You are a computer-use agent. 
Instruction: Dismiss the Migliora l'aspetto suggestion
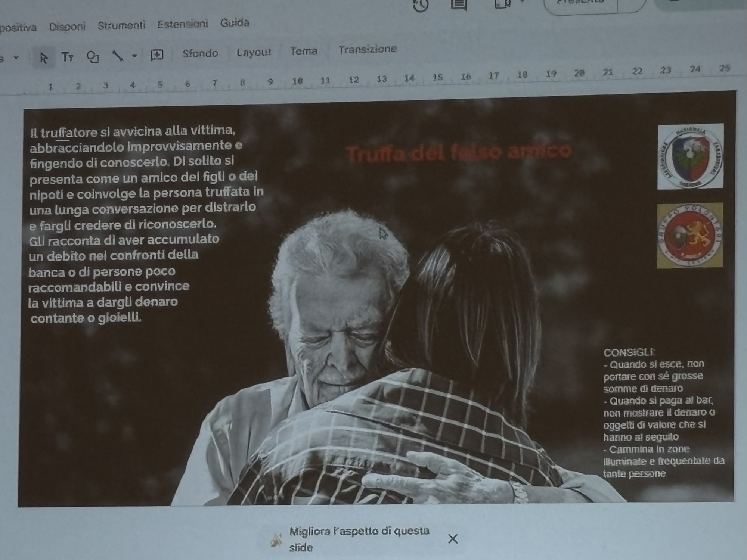coord(453,539)
